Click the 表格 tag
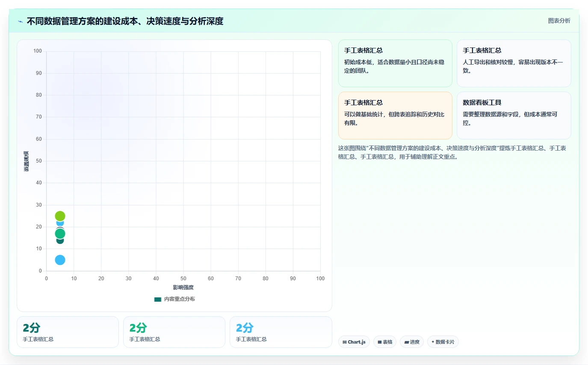Image resolution: width=588 pixels, height=365 pixels. [385, 342]
